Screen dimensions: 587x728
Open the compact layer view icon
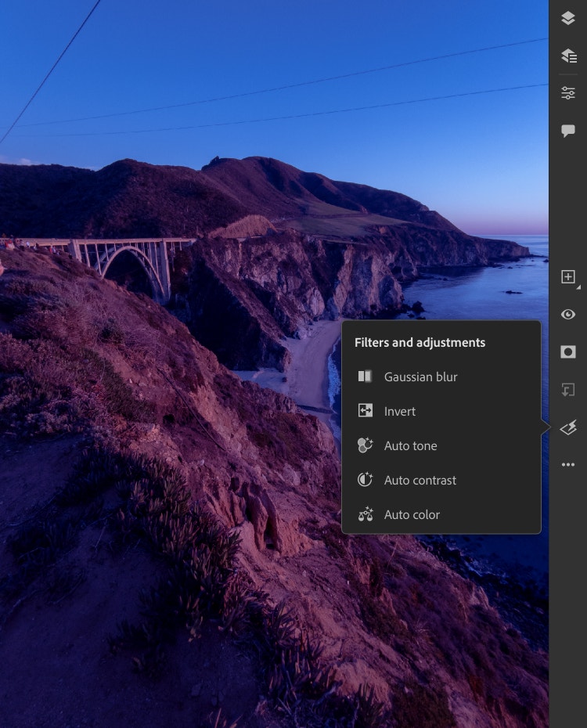point(568,19)
